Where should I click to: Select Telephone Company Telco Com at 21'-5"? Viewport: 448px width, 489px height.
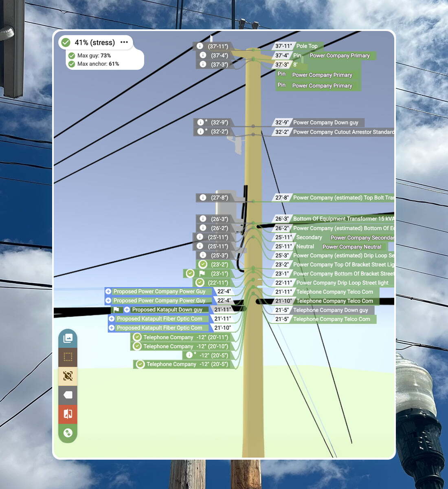coord(332,319)
